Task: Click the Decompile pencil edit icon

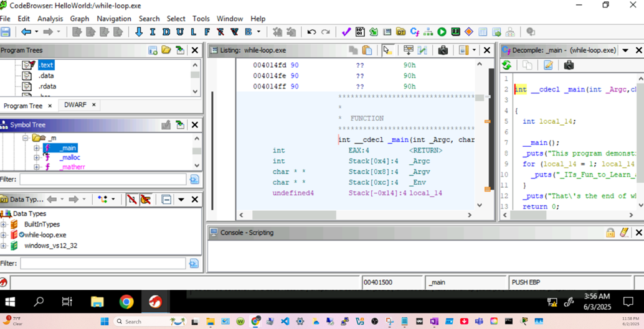Action: pos(548,65)
